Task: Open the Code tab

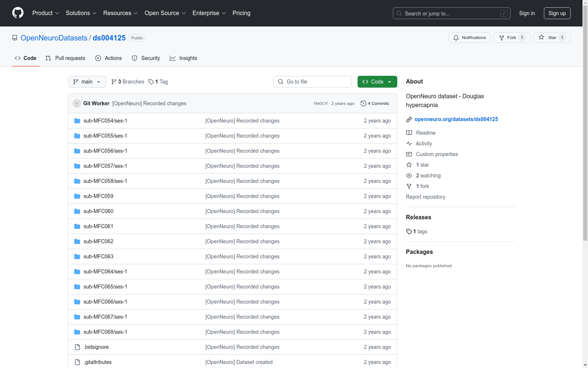Action: pyautogui.click(x=26, y=58)
